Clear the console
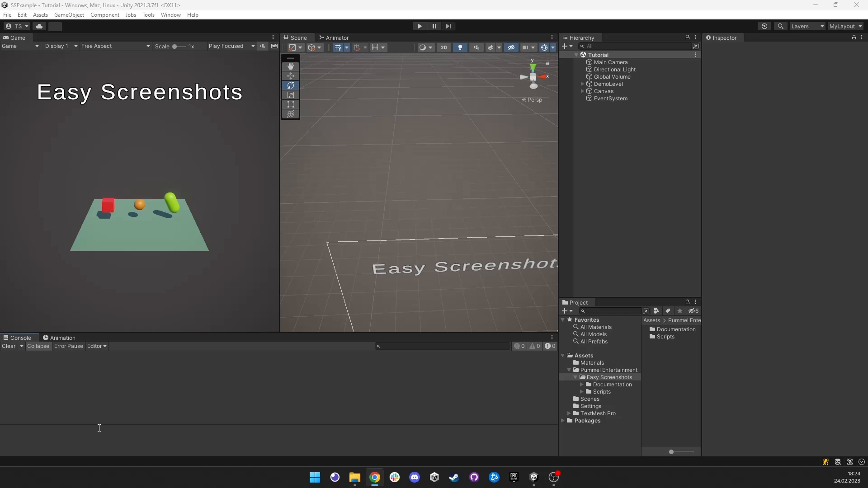This screenshot has width=868, height=488. pos(9,346)
